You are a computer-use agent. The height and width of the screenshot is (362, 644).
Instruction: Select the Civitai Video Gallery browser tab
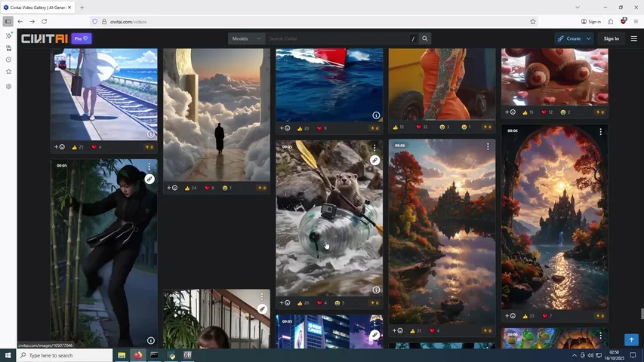point(38,8)
